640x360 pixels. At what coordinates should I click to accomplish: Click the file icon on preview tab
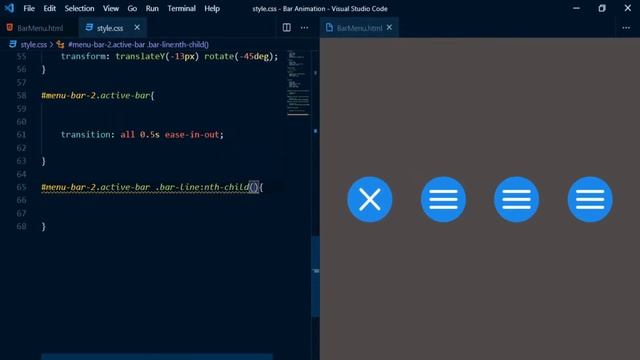pos(329,27)
